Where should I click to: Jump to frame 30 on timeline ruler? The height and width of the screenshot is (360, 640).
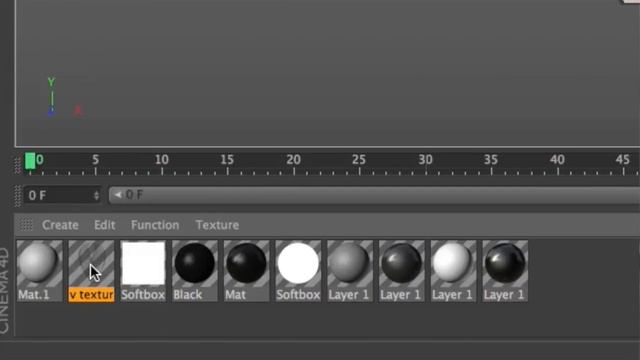(425, 160)
